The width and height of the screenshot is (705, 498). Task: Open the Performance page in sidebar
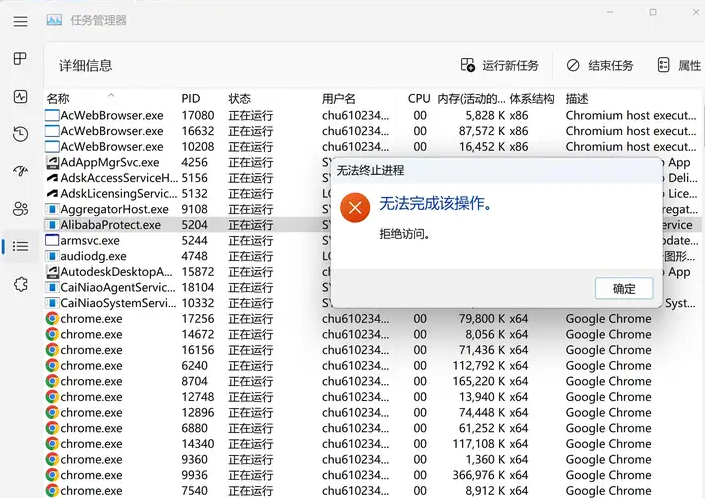[x=20, y=97]
